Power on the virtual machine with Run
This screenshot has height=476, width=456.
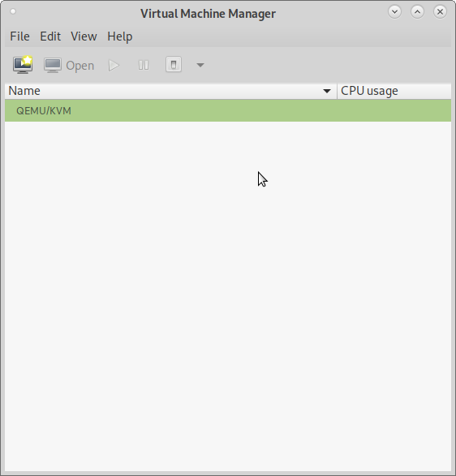point(114,65)
